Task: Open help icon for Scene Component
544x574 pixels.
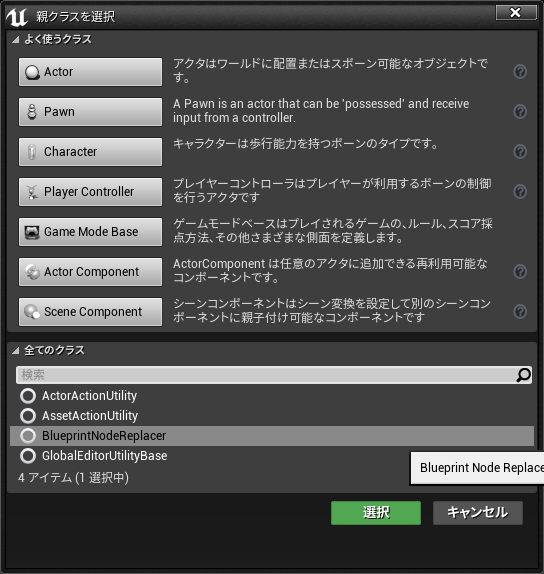Action: (520, 312)
